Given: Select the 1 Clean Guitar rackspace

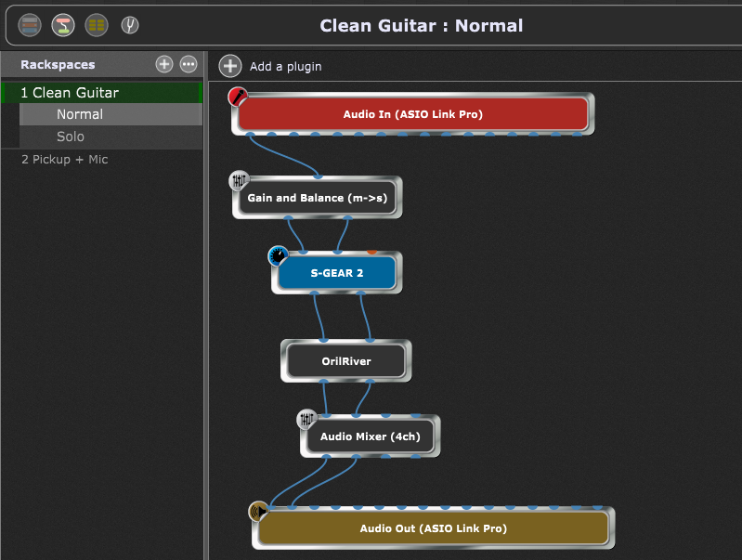Looking at the screenshot, I should point(102,92).
